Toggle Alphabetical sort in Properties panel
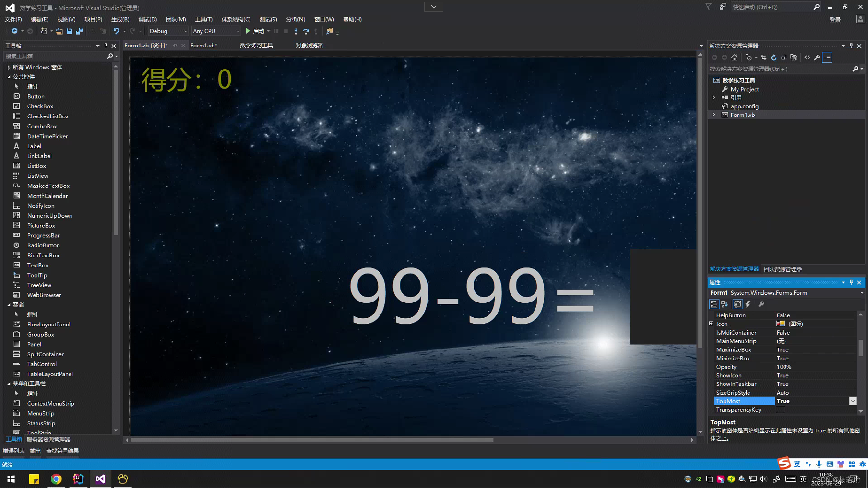This screenshot has height=488, width=868. point(725,304)
